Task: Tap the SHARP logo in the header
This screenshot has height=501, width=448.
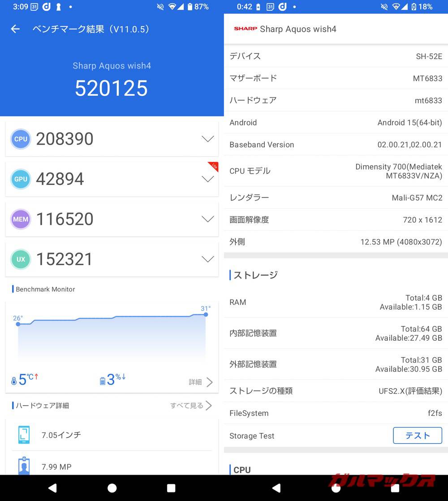Action: tap(244, 29)
